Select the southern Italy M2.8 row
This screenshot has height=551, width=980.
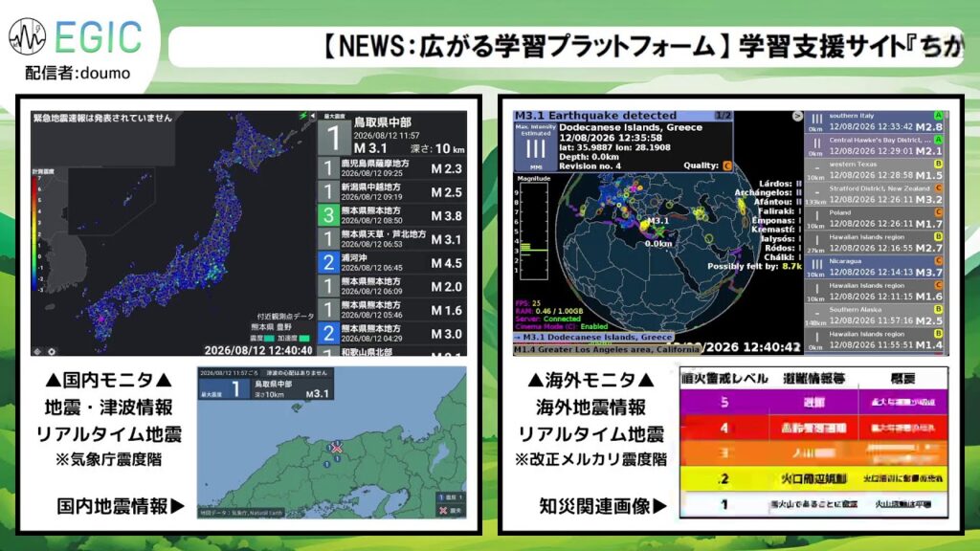(874, 121)
